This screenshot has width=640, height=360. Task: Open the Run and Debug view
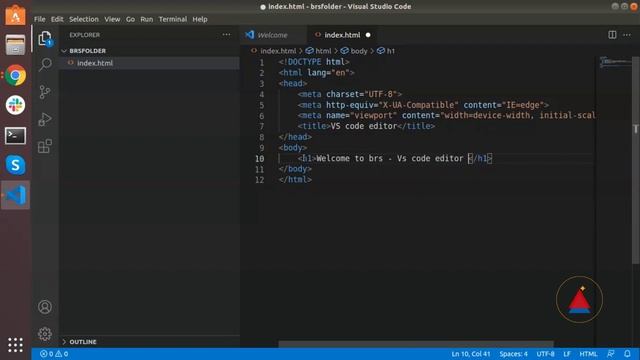point(45,119)
